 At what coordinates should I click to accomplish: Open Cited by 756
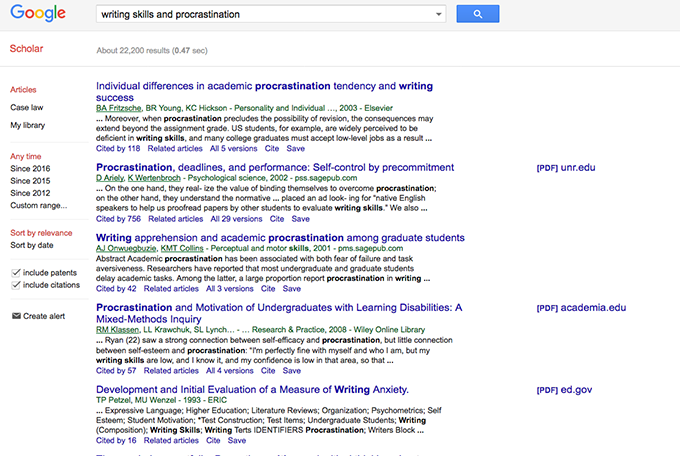pos(118,219)
